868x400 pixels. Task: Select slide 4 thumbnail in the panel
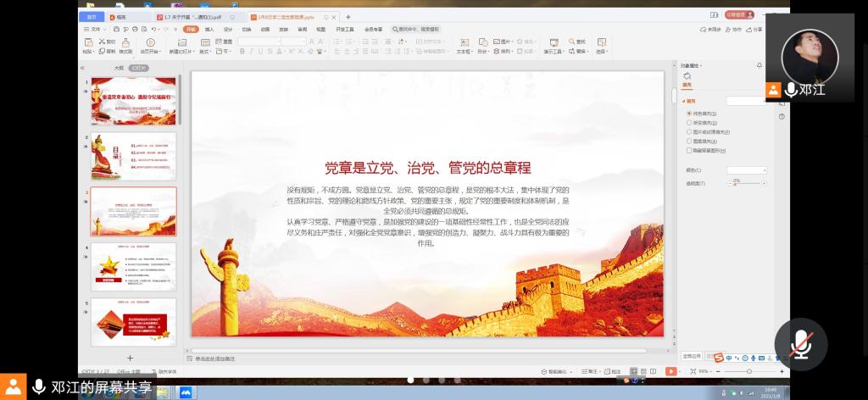(134, 266)
